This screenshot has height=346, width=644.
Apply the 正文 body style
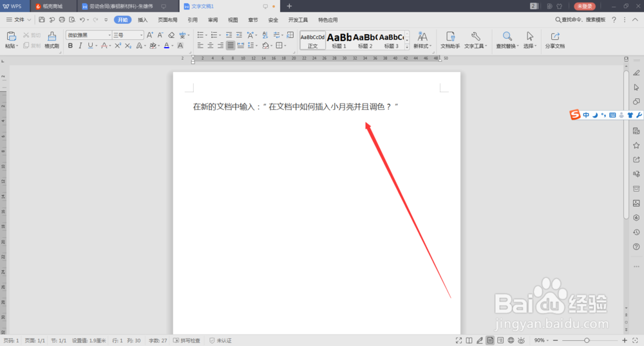tap(312, 40)
